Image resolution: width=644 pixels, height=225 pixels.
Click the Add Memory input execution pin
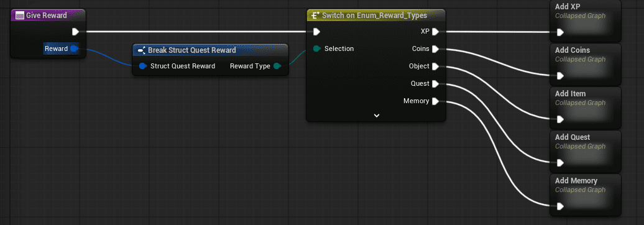coord(560,206)
